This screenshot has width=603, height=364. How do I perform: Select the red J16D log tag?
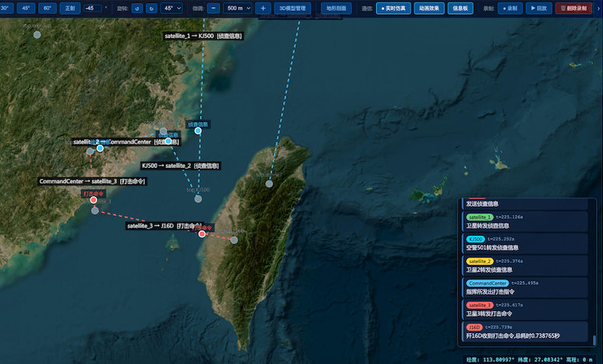(474, 327)
